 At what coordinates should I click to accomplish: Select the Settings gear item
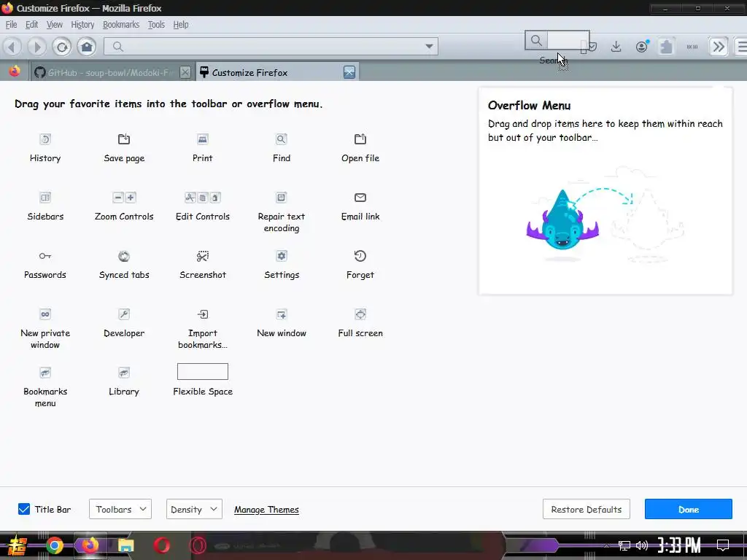281,265
